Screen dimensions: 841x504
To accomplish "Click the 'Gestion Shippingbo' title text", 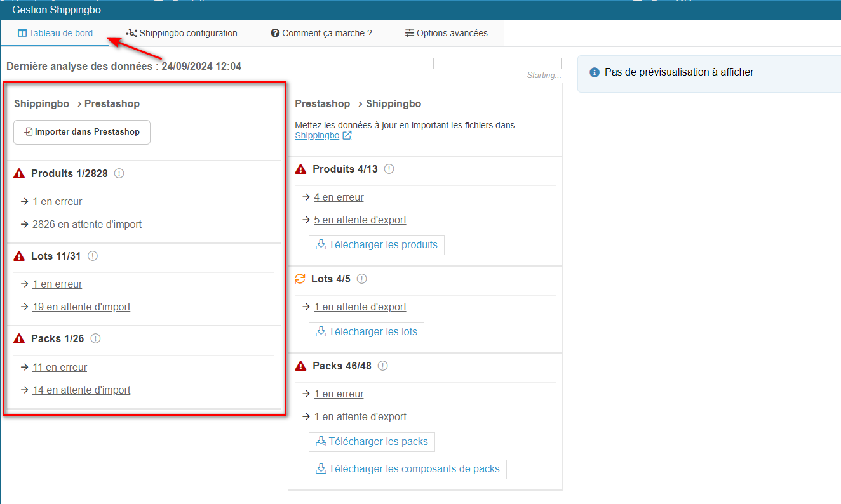I will click(x=57, y=10).
